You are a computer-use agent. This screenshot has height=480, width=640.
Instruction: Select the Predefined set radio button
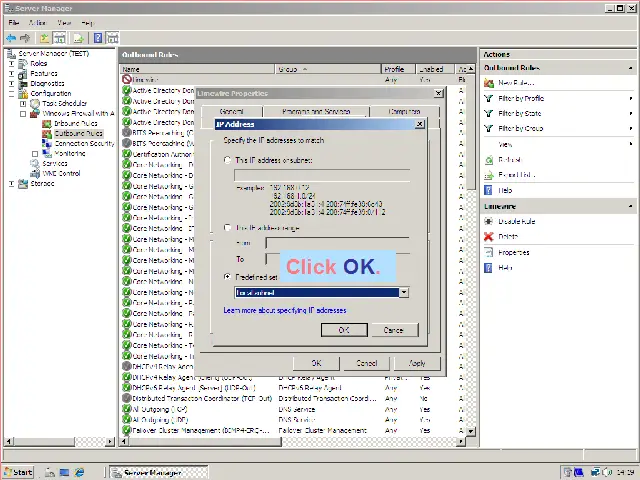pyautogui.click(x=228, y=277)
